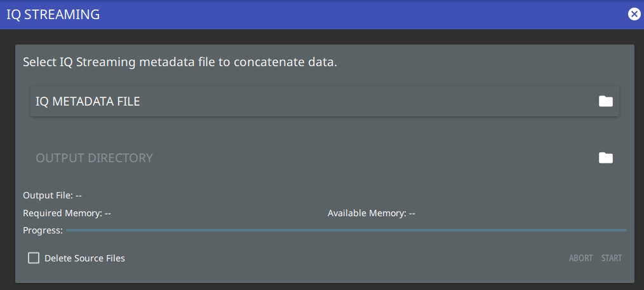Image resolution: width=644 pixels, height=290 pixels.
Task: Open folder browser for IQ Metadata File
Action: point(605,101)
